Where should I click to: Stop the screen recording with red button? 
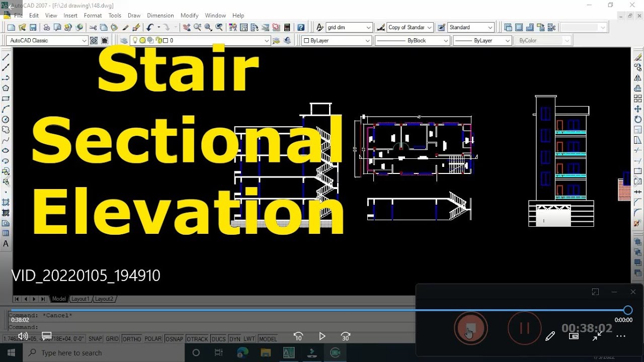(471, 328)
